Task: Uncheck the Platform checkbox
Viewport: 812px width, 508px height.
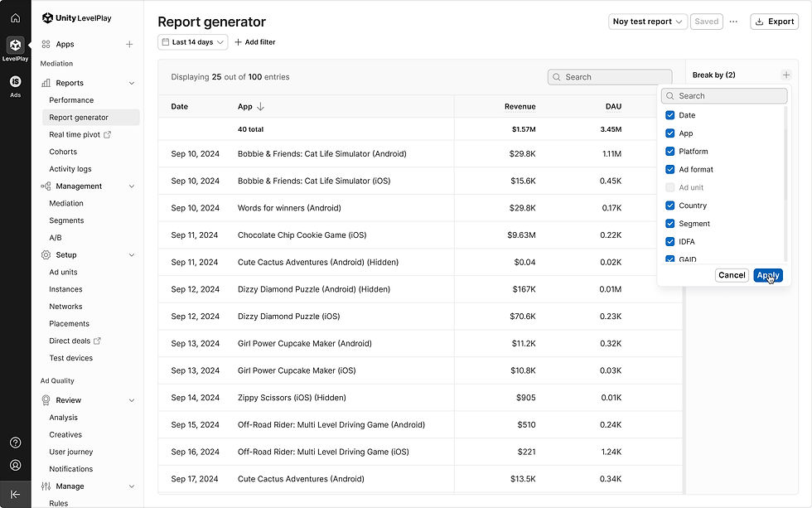Action: point(670,151)
